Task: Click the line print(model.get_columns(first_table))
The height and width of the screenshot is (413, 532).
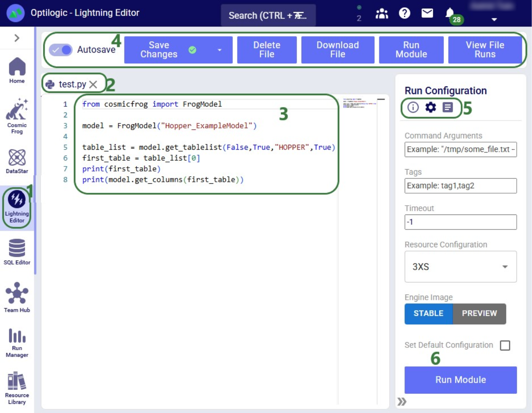Action: click(163, 179)
